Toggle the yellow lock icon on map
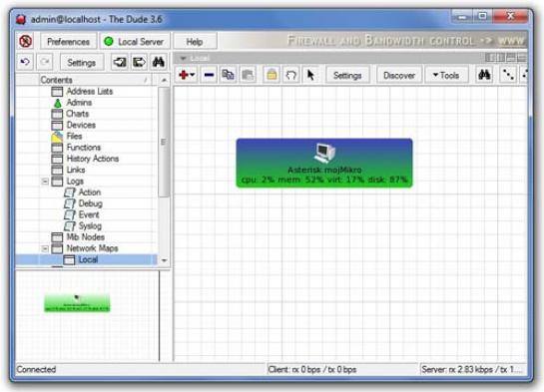This screenshot has height=392, width=544. (272, 75)
